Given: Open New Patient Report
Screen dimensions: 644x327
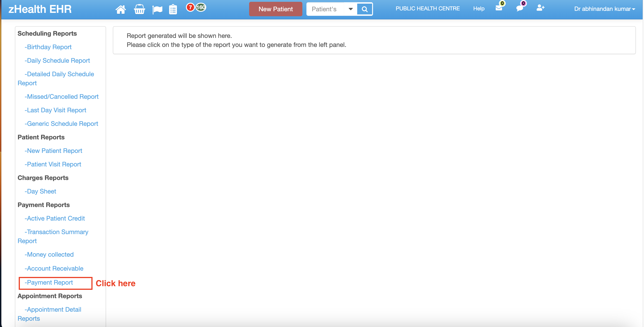Looking at the screenshot, I should tap(53, 151).
